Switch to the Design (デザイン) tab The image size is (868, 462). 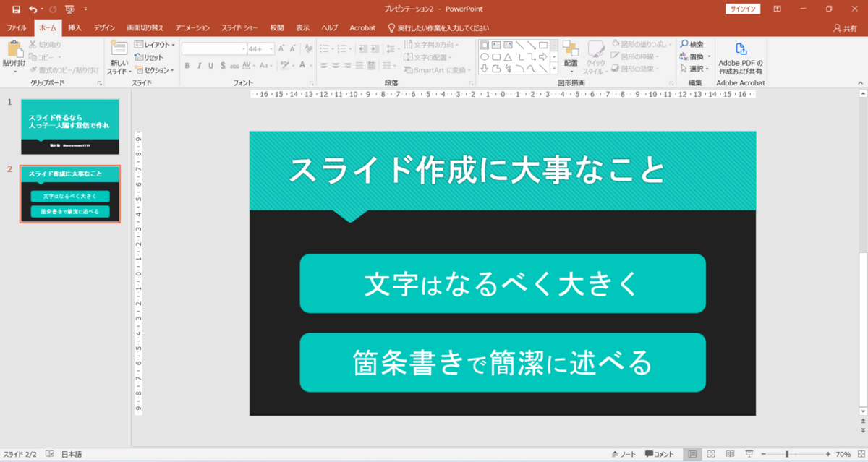106,27
